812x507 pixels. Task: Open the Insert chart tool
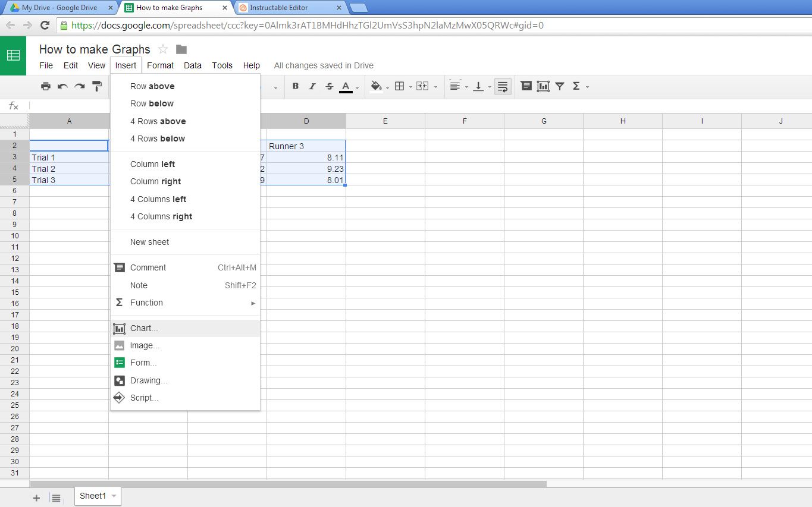(x=543, y=86)
